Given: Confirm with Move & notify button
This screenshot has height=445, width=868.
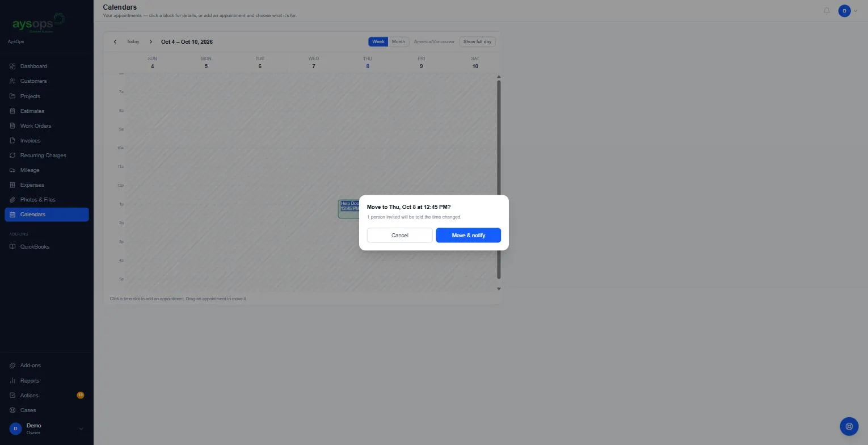Looking at the screenshot, I should (x=469, y=236).
